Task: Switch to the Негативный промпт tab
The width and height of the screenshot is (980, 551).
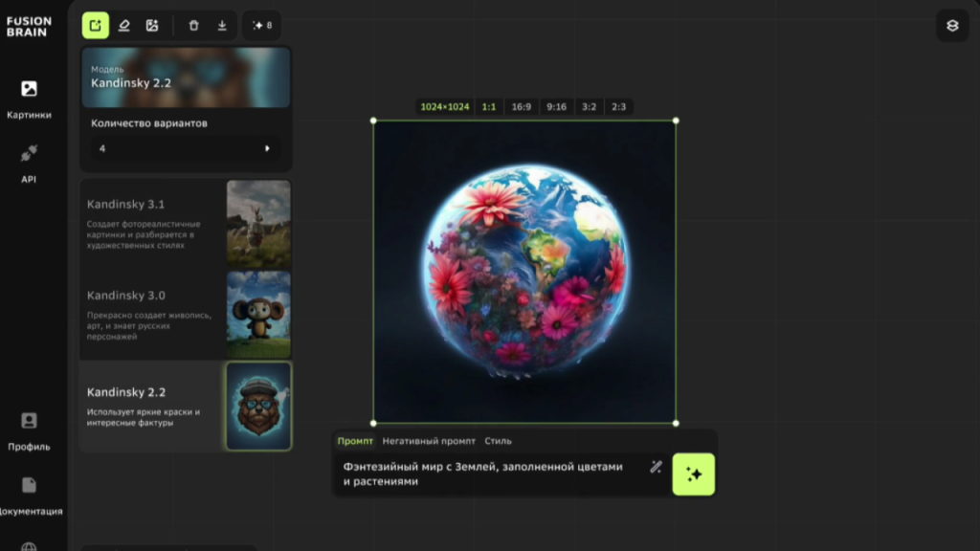Action: pyautogui.click(x=428, y=441)
